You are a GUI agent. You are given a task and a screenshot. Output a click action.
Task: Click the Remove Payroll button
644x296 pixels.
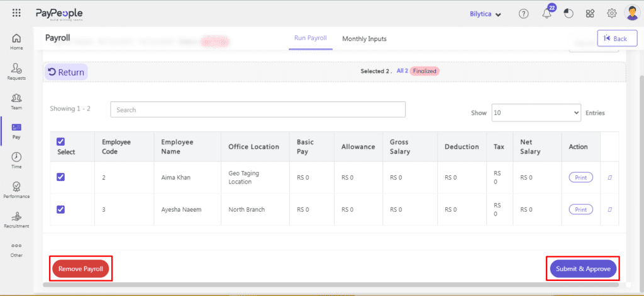click(x=81, y=269)
